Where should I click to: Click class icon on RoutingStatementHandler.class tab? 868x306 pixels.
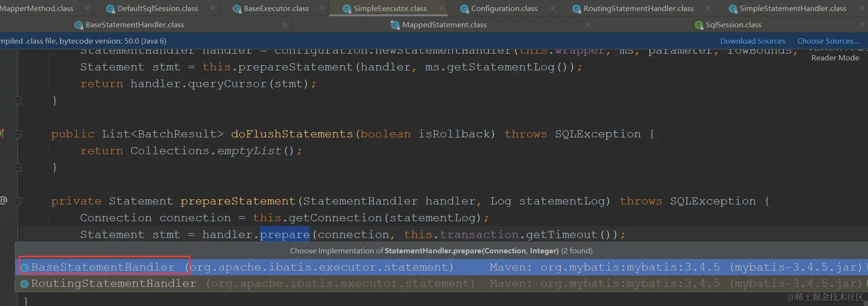point(576,9)
